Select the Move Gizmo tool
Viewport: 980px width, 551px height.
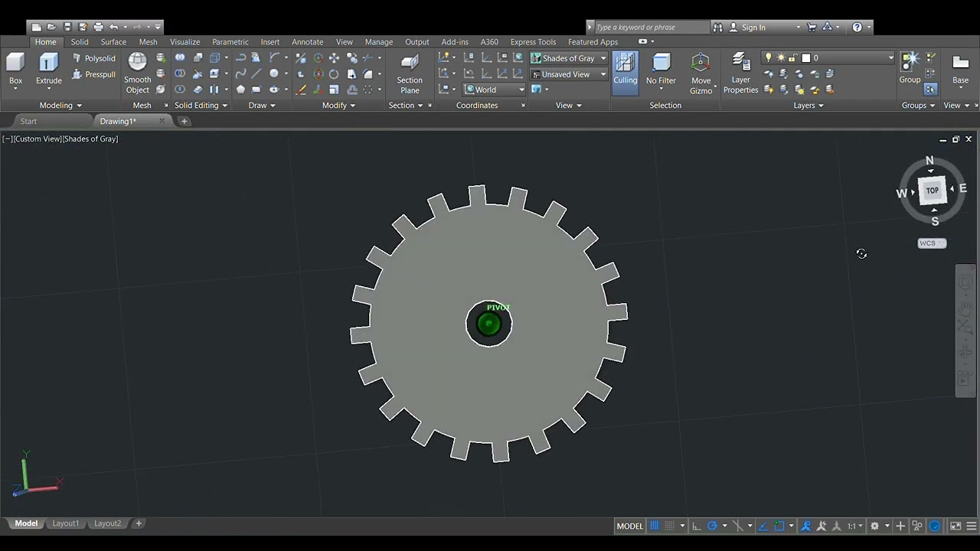pos(701,73)
